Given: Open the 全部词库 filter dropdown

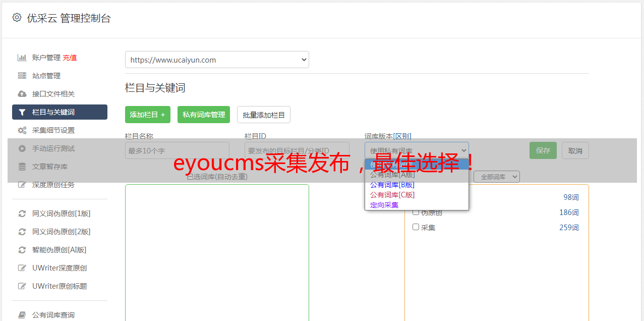Looking at the screenshot, I should point(497,177).
